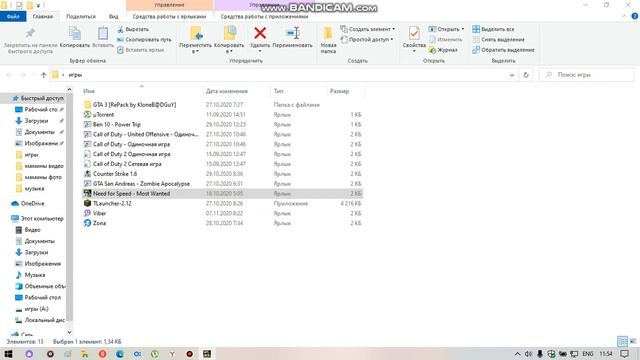Switch to the Вид tab
This screenshot has height=360, width=640.
tap(113, 16)
